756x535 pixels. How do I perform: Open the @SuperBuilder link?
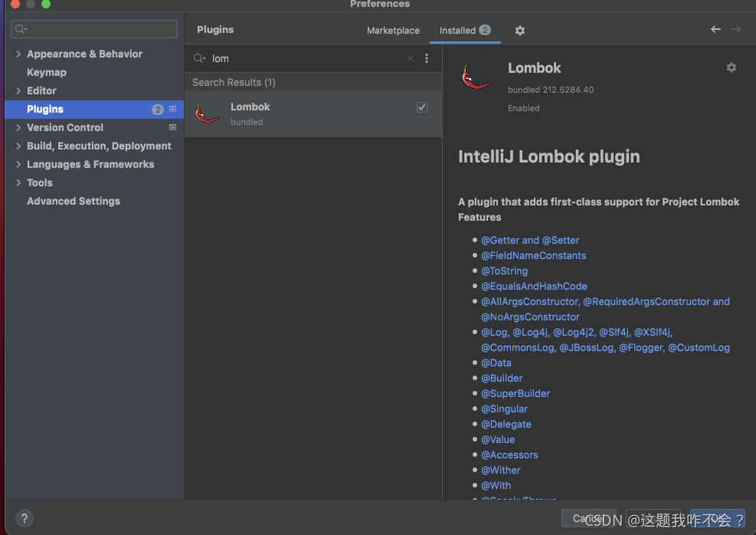pyautogui.click(x=515, y=394)
